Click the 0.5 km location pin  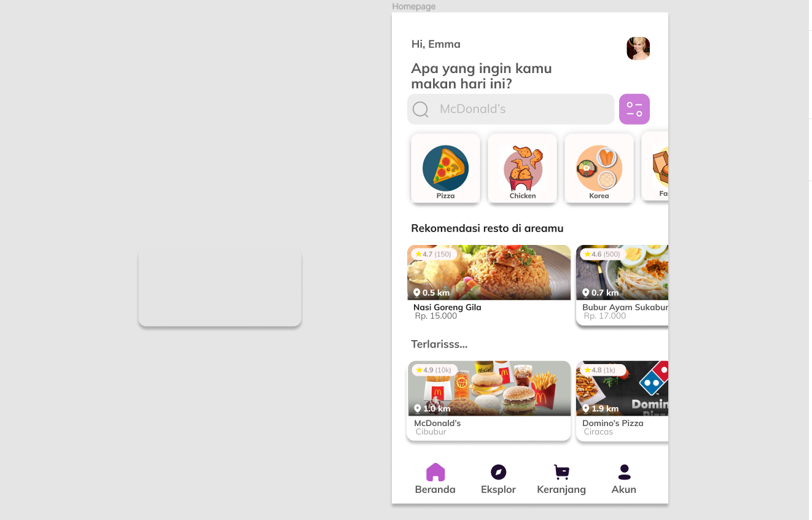pos(416,293)
